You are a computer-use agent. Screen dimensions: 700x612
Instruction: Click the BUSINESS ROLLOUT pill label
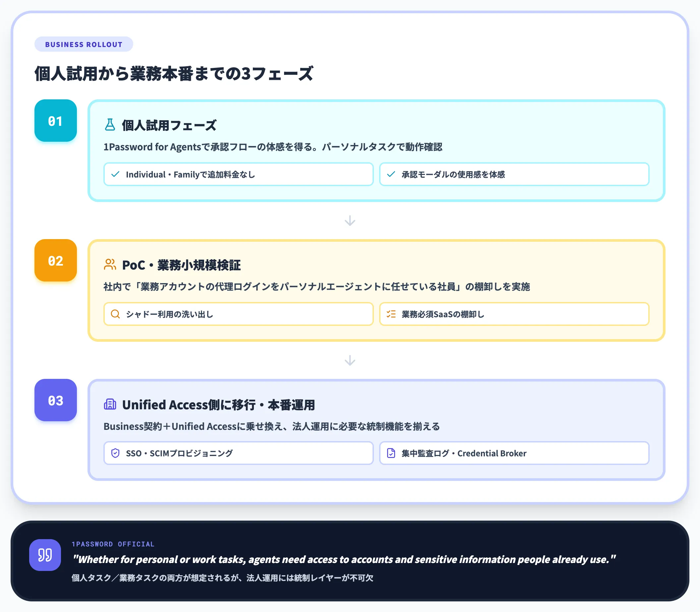pos(84,44)
